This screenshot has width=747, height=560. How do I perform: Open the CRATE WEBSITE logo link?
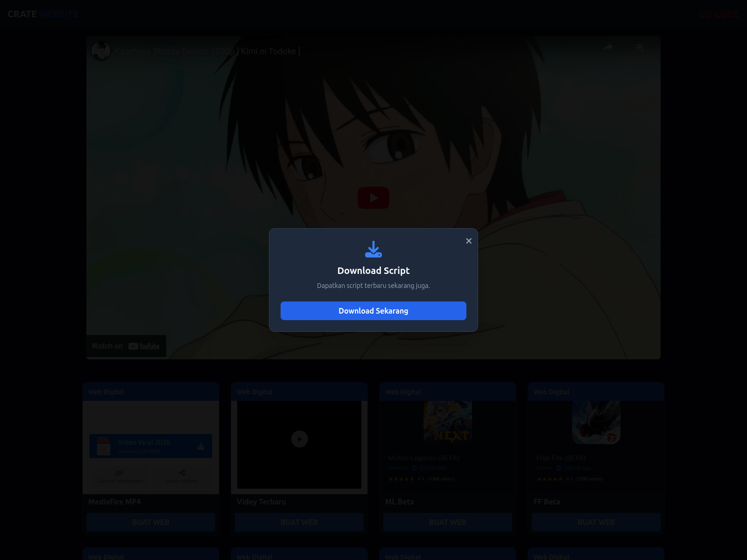tap(43, 14)
